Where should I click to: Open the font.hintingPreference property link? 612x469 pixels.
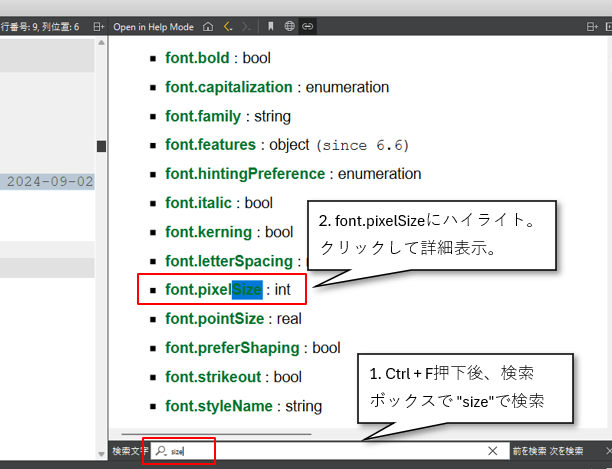click(244, 174)
